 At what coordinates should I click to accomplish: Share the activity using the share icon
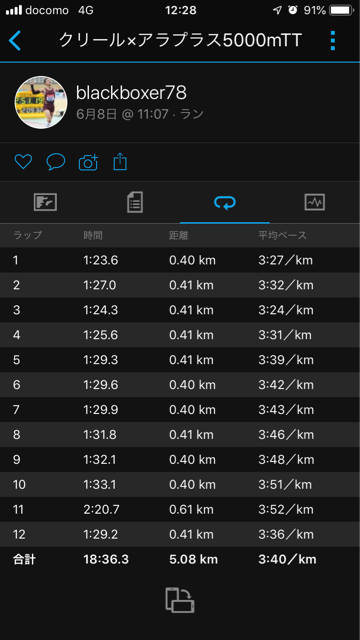(120, 162)
